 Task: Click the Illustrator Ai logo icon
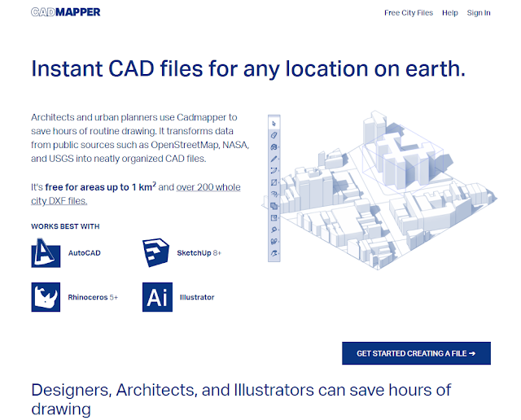pyautogui.click(x=157, y=297)
